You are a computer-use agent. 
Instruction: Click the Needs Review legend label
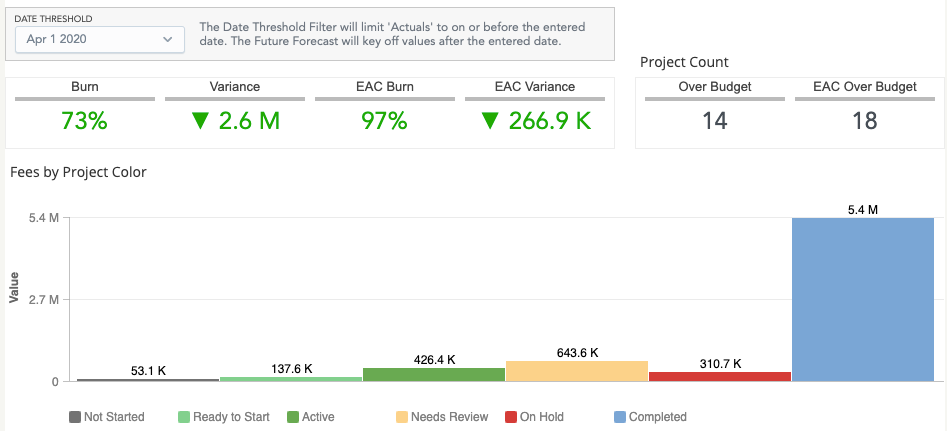(x=449, y=417)
